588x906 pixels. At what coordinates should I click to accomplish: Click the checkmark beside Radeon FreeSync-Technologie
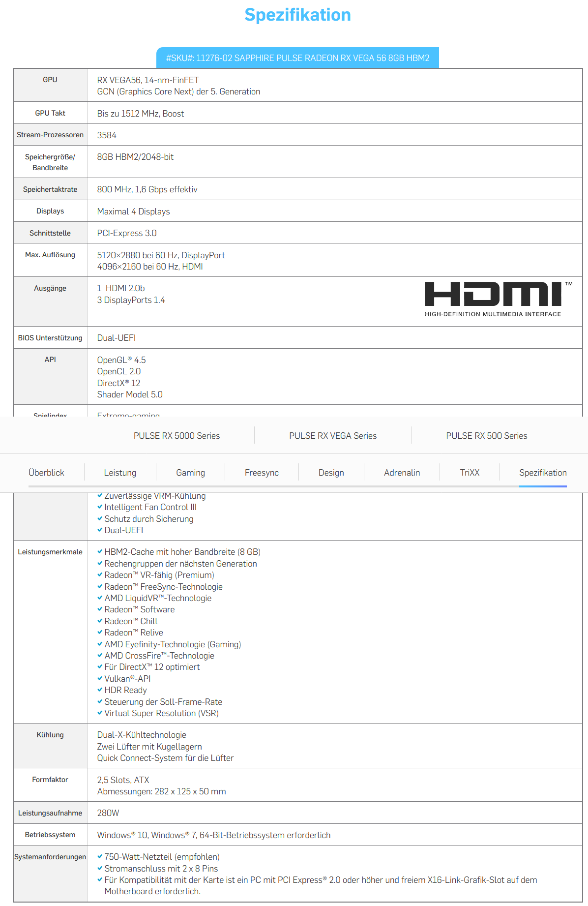[x=100, y=586]
